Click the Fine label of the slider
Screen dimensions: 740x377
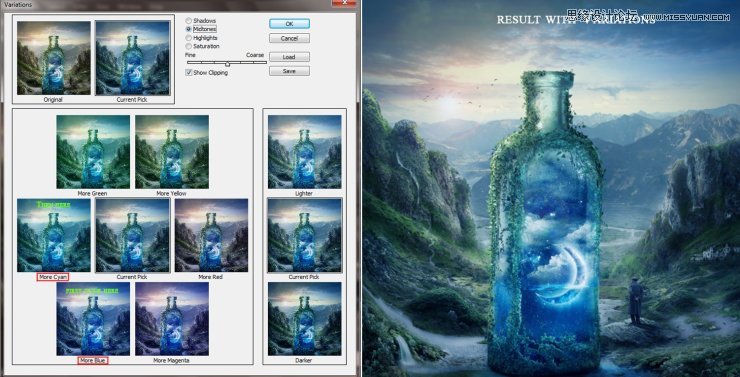coord(190,55)
